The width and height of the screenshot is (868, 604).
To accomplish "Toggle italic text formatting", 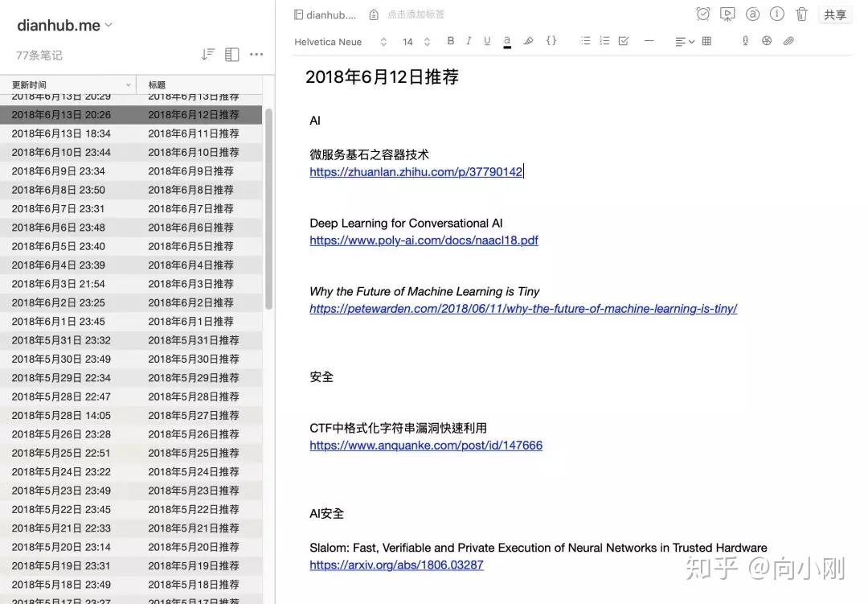I will (469, 40).
